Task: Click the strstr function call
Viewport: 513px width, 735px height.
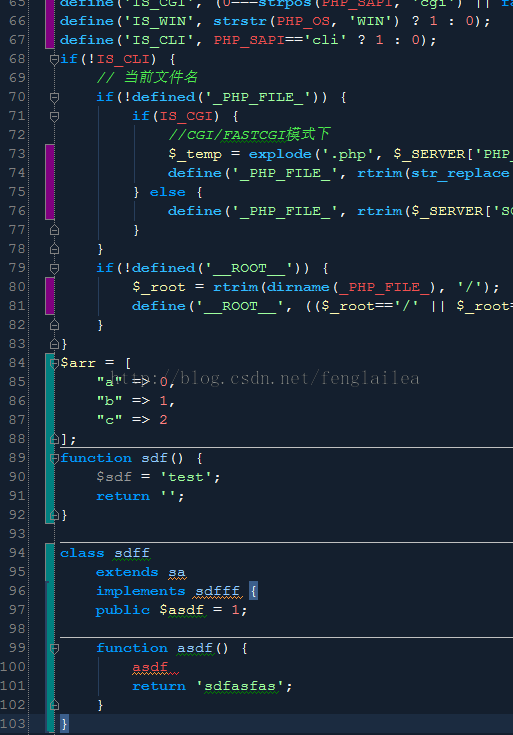Action: click(x=240, y=21)
